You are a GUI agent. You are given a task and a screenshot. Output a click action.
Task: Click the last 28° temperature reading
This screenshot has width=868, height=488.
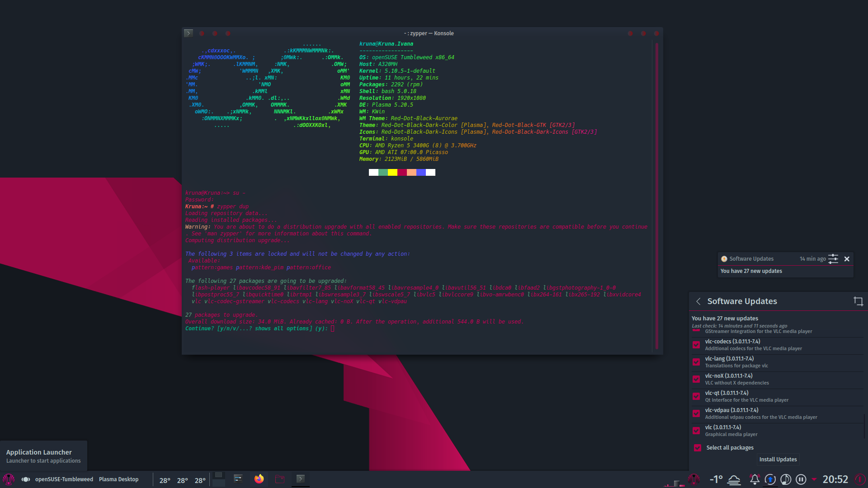point(200,480)
